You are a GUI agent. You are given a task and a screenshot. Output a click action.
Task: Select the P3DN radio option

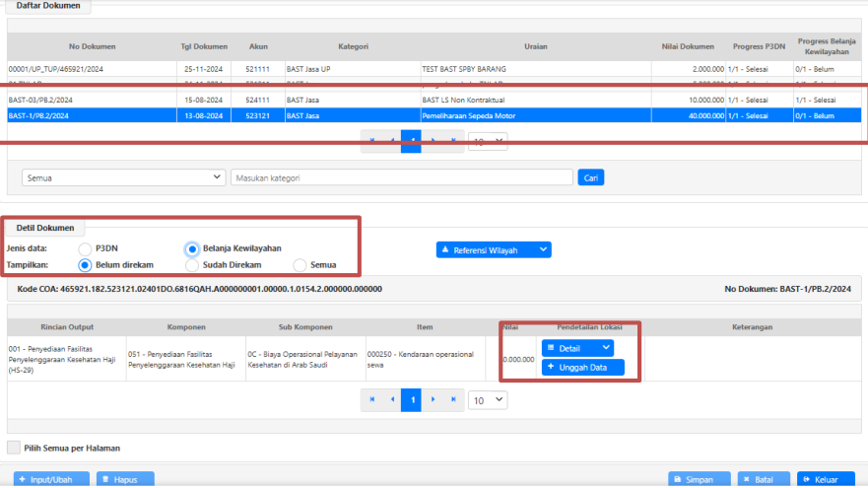[x=86, y=249]
